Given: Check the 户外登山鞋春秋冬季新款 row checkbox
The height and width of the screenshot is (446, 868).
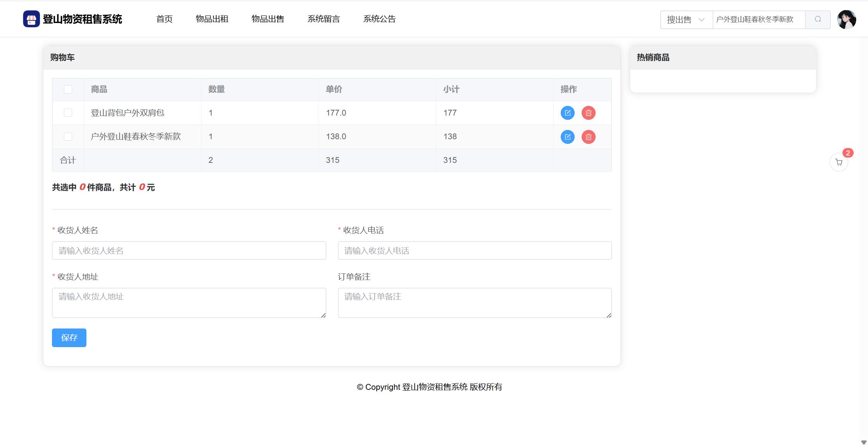Looking at the screenshot, I should pyautogui.click(x=68, y=137).
